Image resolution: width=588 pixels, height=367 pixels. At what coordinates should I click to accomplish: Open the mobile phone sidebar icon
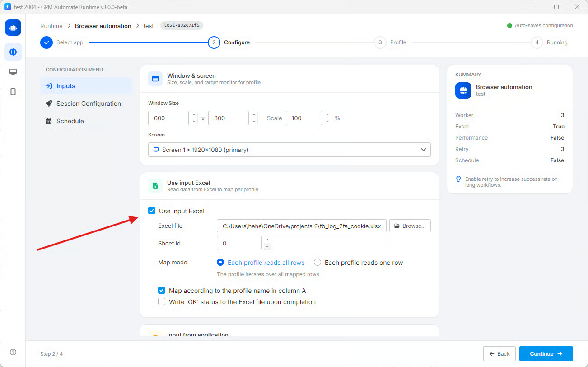point(13,92)
